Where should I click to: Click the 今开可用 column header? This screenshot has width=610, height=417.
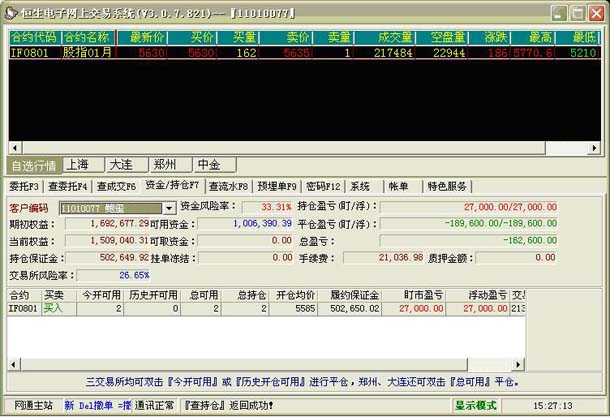(x=100, y=295)
